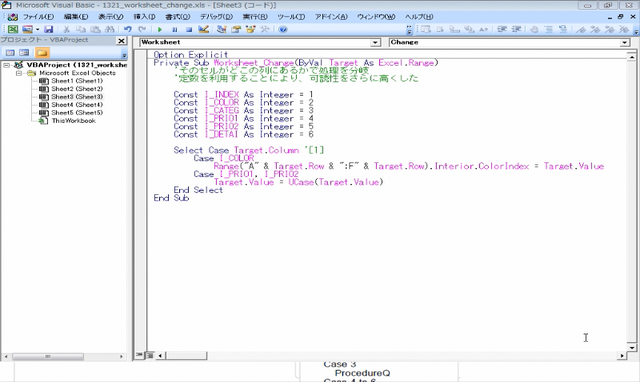
Task: Click the Next Bookmark icon
Action: click(595, 29)
